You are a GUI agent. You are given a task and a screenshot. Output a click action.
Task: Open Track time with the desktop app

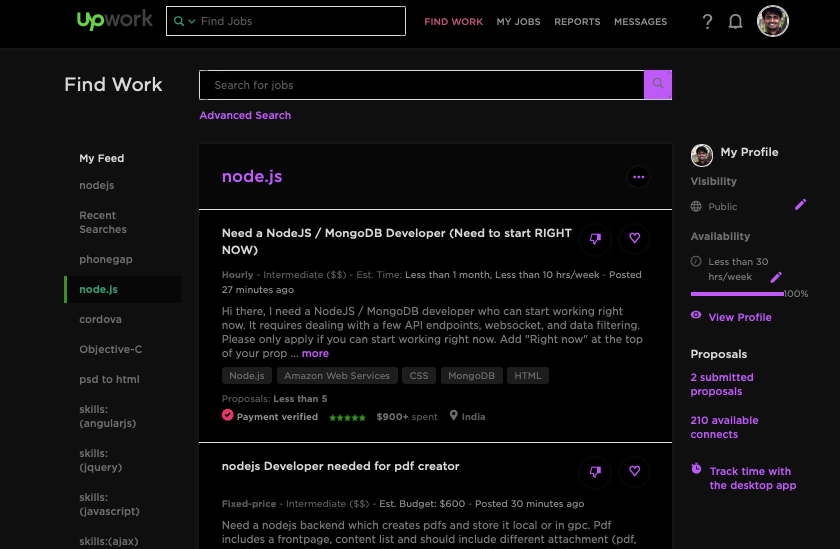pyautogui.click(x=753, y=478)
